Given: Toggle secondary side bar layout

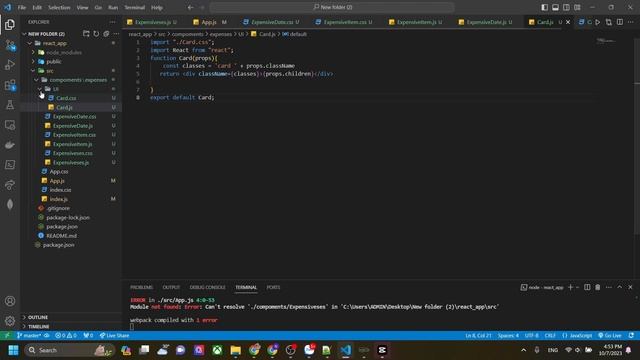Looking at the screenshot, I should (566, 7).
